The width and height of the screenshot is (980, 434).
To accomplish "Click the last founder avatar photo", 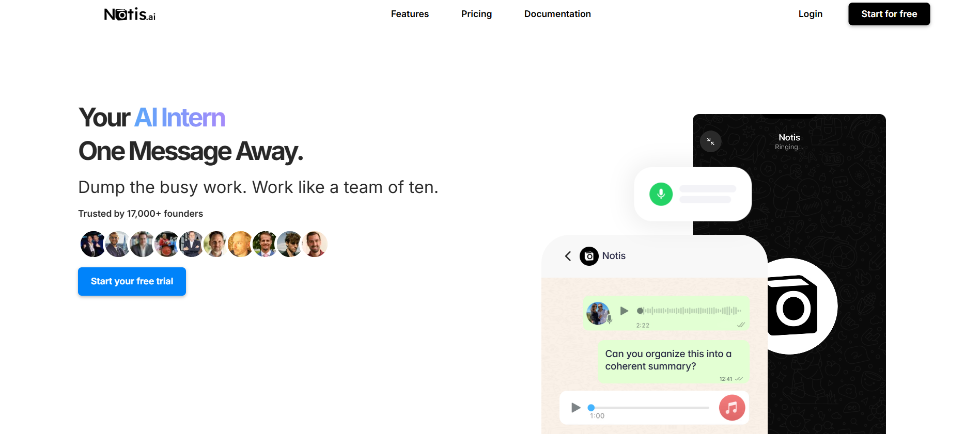I will pos(315,244).
